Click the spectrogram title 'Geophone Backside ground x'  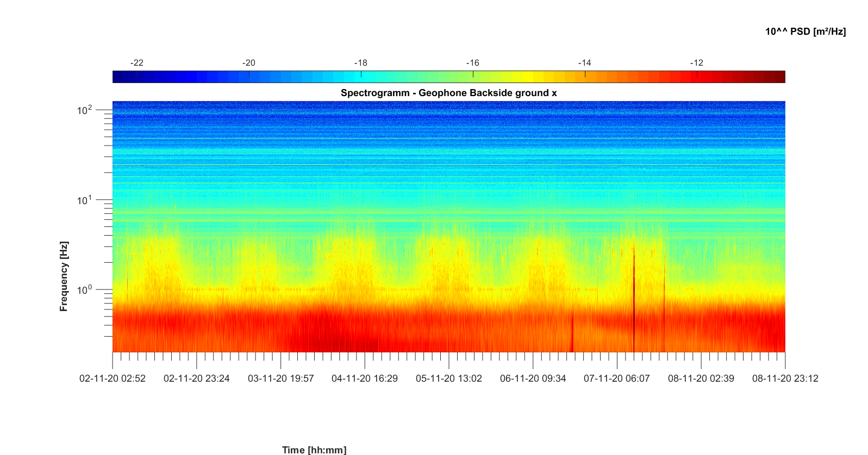click(x=448, y=93)
